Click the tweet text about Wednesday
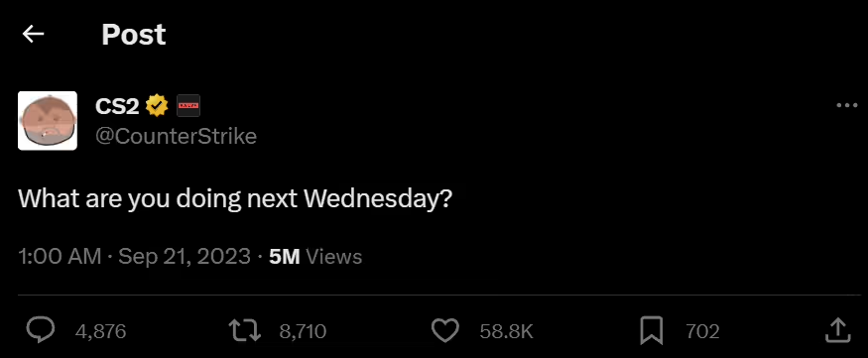 (x=236, y=198)
